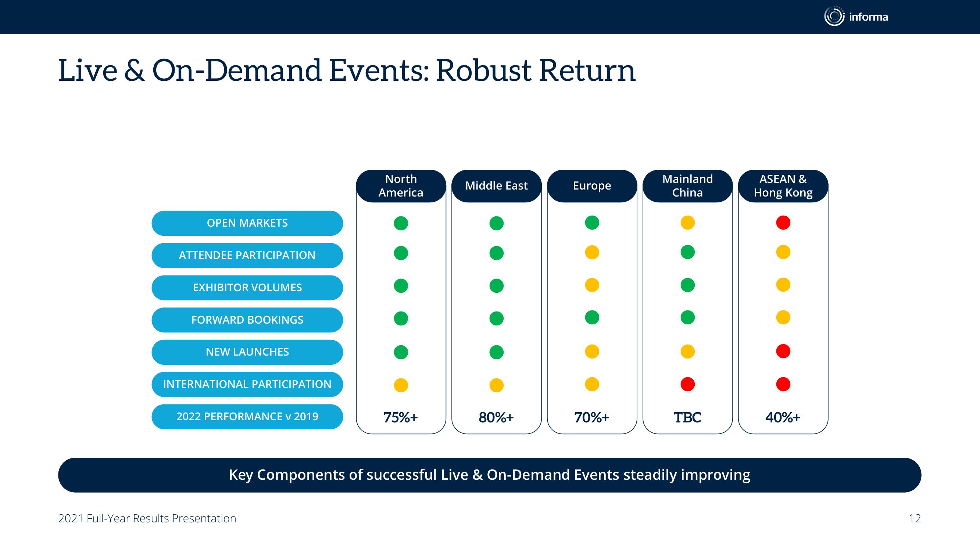Click the FORWARD BOOKINGS label pill
Viewport: 980px width, 551px height.
(x=247, y=320)
